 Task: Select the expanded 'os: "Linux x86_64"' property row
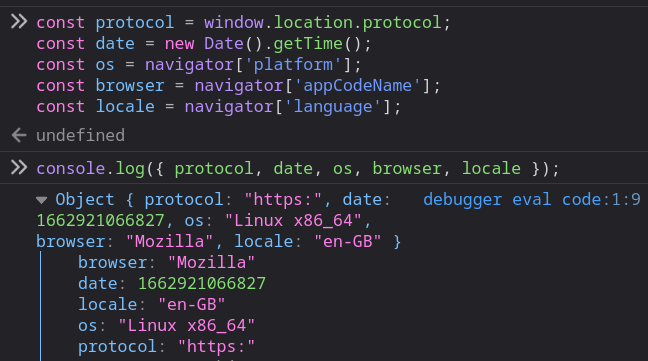tap(167, 326)
